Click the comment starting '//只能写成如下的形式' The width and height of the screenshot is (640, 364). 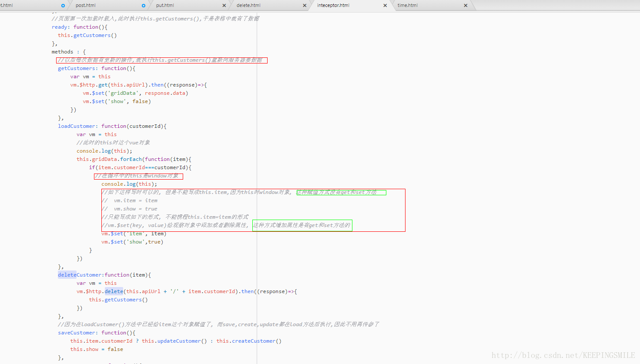click(x=175, y=217)
